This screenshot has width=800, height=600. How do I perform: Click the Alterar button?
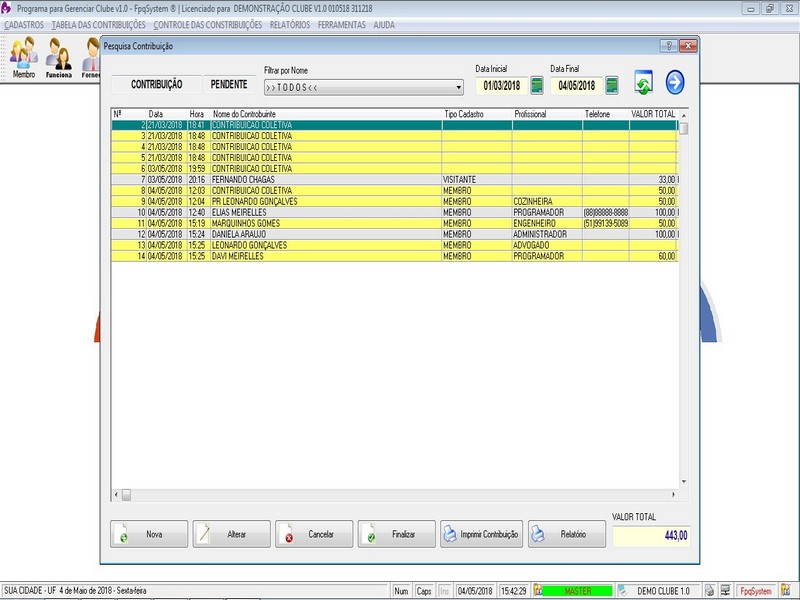[232, 534]
